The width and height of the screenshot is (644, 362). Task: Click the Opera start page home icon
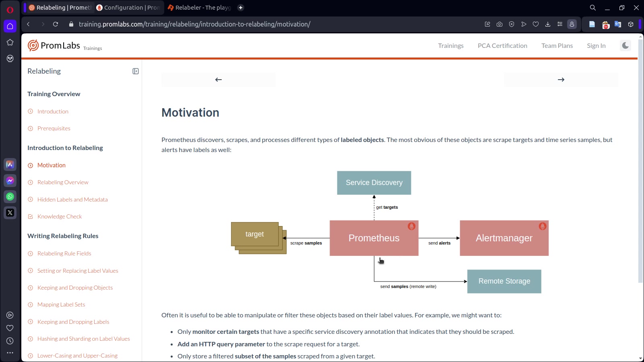click(x=10, y=26)
